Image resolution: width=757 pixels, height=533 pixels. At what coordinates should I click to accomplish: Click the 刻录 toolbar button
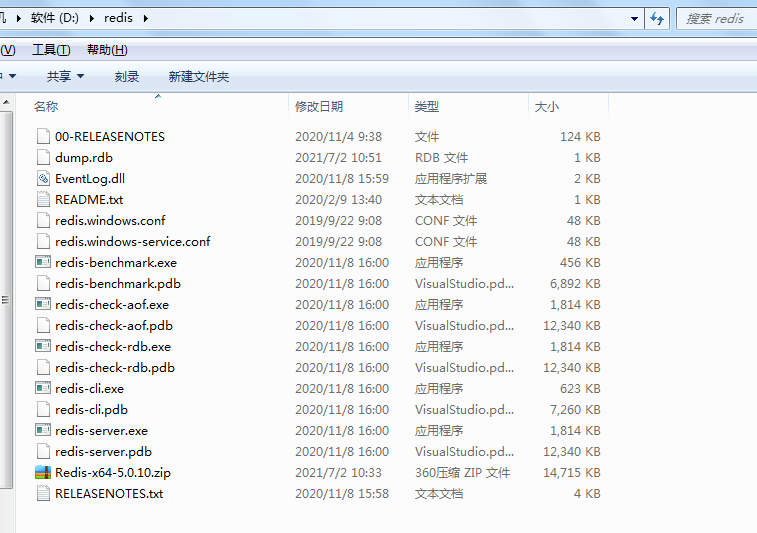(x=127, y=76)
